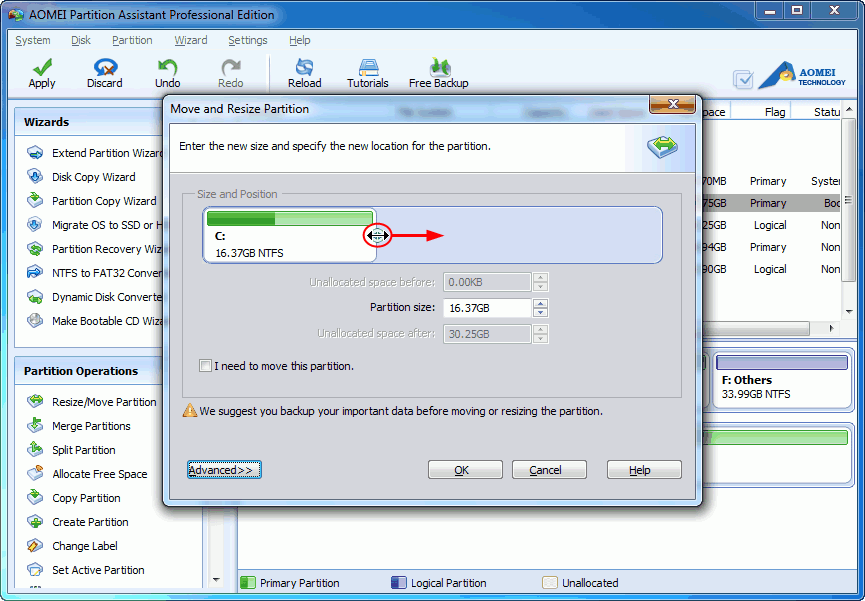Screen dimensions: 865x601
Task: Click up arrow of Unallocated space before
Action: [x=541, y=277]
